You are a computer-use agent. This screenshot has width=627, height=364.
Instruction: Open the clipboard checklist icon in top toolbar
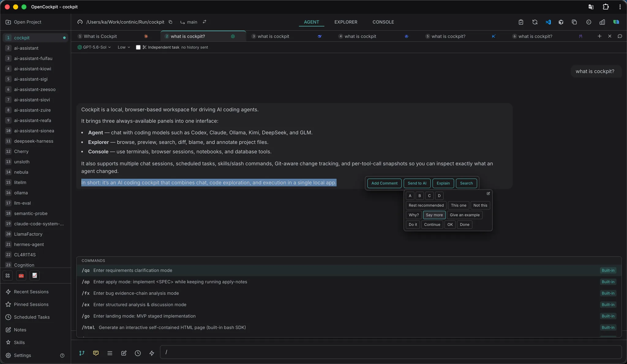521,22
